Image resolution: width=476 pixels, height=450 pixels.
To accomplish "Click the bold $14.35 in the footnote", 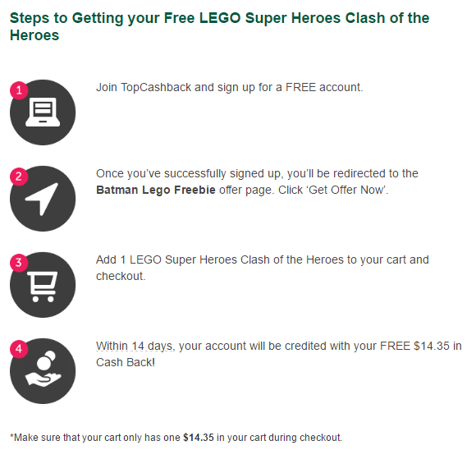I will pos(199,438).
